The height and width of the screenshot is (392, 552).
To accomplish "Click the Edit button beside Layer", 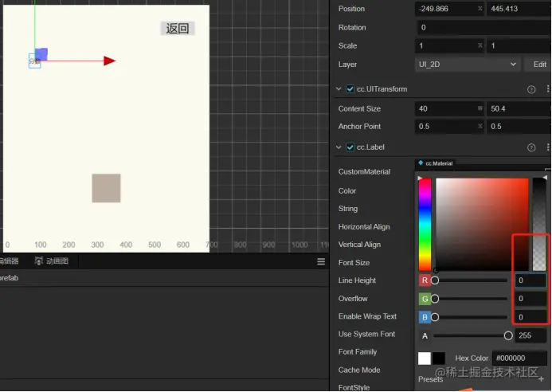I will click(538, 65).
